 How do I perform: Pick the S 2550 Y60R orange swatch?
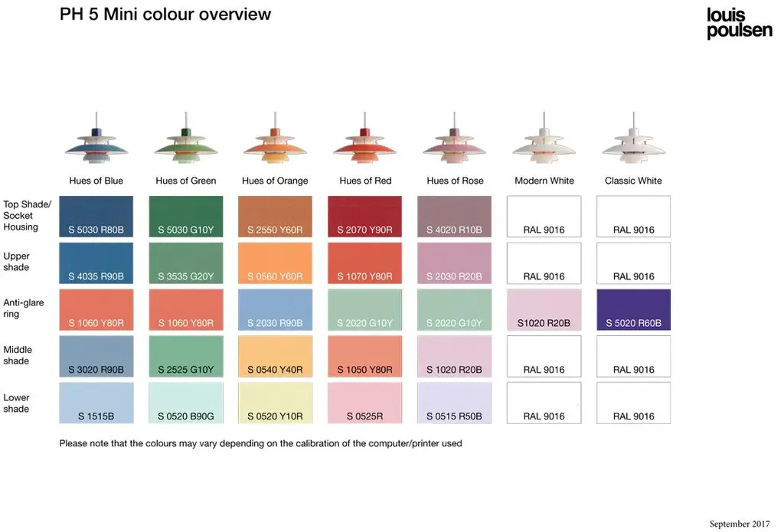276,216
